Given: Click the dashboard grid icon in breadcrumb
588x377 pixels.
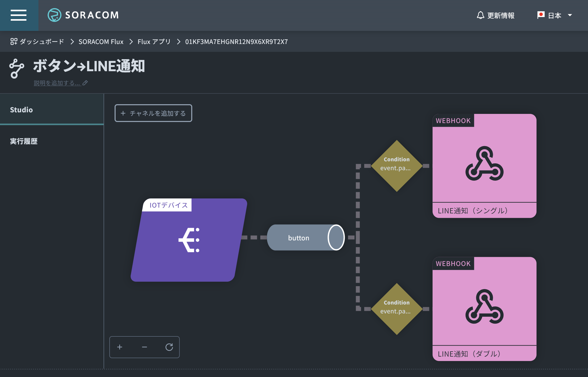Looking at the screenshot, I should (x=14, y=42).
